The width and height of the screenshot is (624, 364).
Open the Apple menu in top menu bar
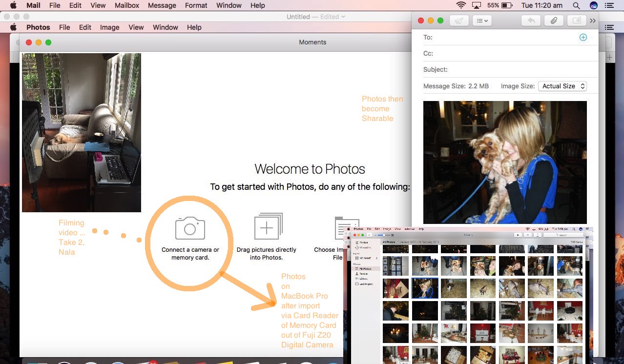[13, 5]
